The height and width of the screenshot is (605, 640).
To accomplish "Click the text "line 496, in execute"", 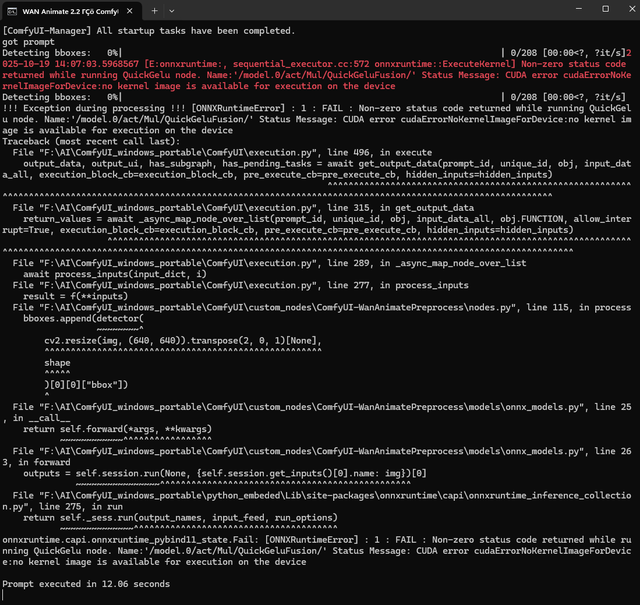I will [380, 153].
